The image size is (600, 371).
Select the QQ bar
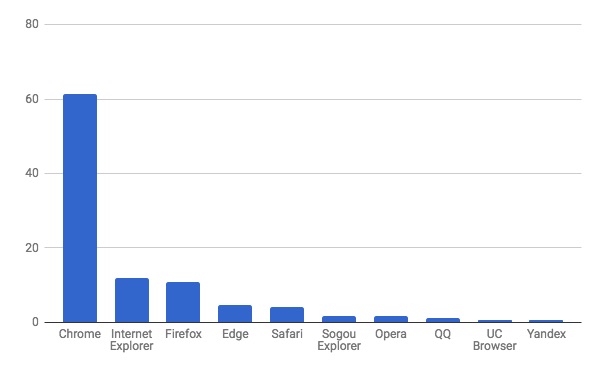coord(443,320)
